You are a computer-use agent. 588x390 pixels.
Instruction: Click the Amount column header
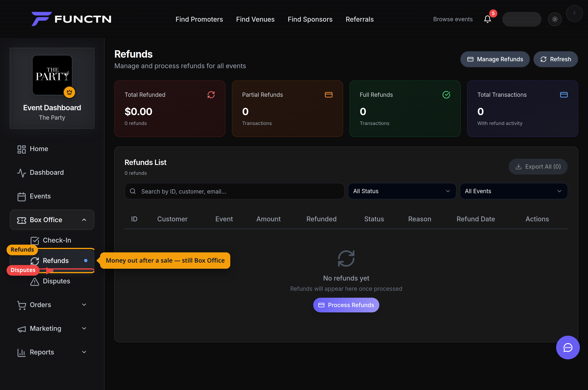pyautogui.click(x=268, y=219)
